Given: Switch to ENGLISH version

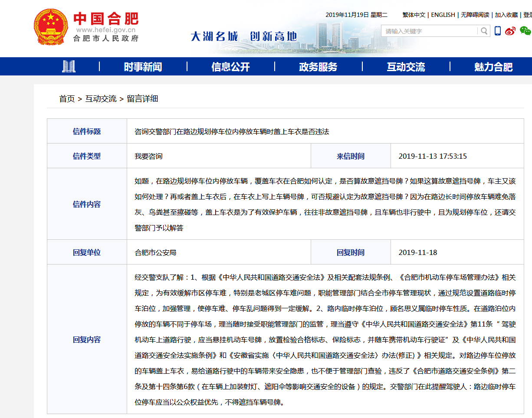Looking at the screenshot, I should click(443, 15).
